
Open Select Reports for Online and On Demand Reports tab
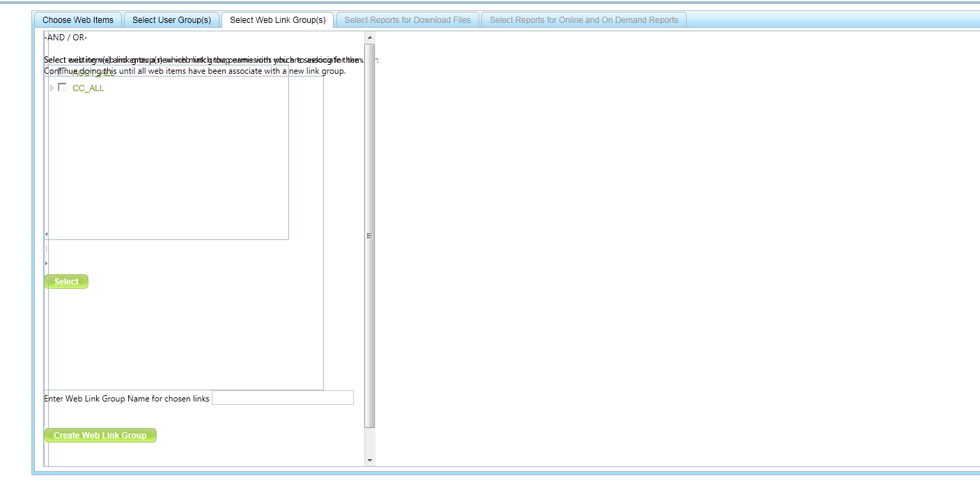point(584,20)
